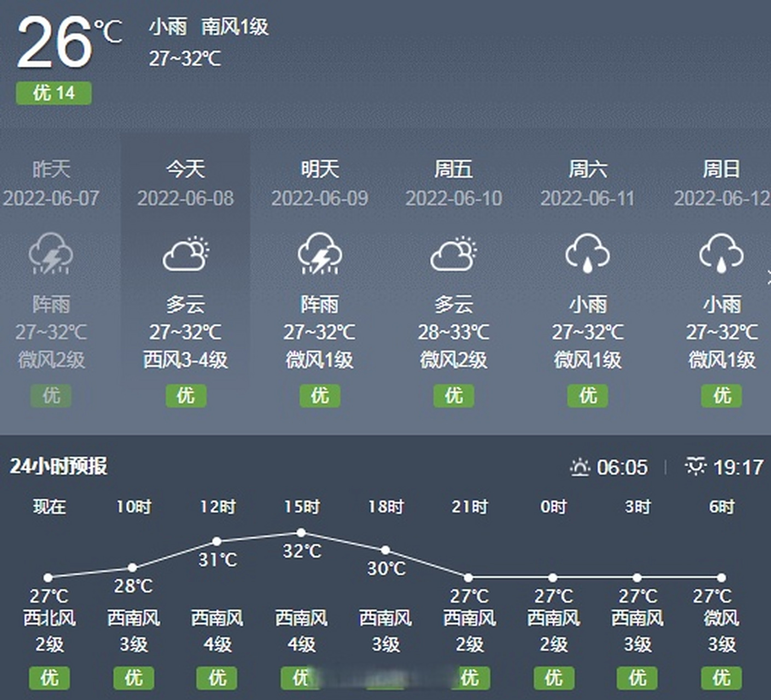Image resolution: width=771 pixels, height=700 pixels.
Task: Click the 优 badge under 3时 column
Action: [638, 678]
